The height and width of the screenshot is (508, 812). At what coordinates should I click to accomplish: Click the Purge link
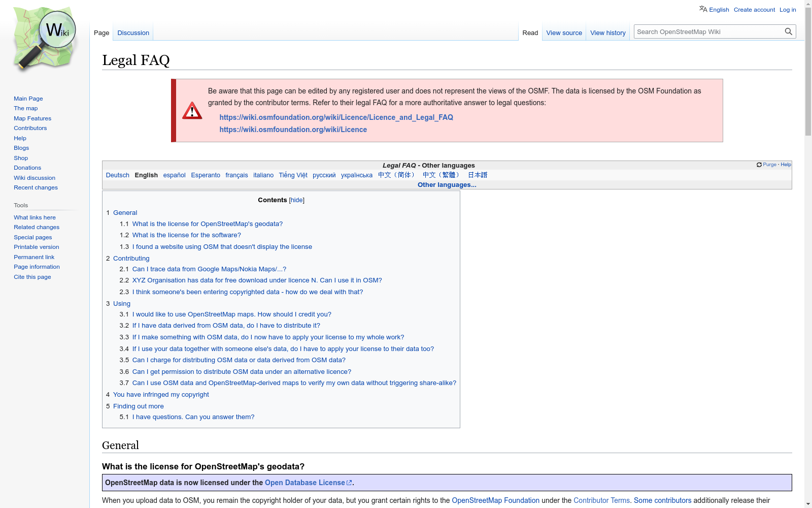(769, 165)
